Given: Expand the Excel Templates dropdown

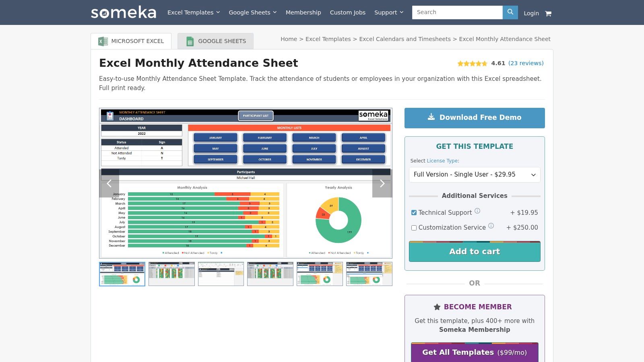Looking at the screenshot, I should point(218,12).
